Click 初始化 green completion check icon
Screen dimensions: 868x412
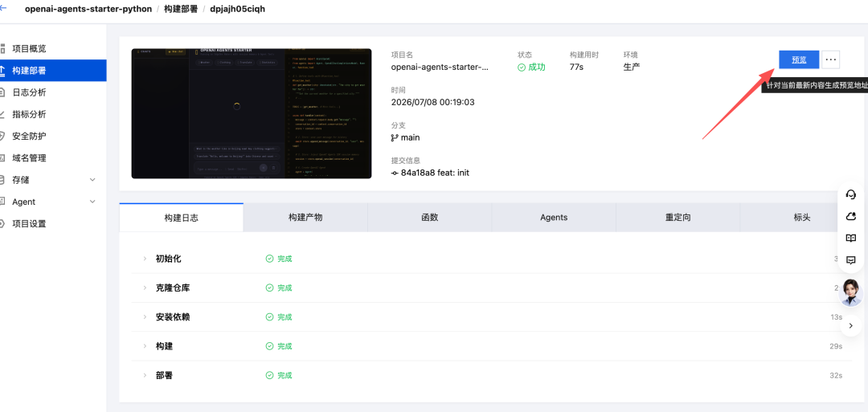269,259
